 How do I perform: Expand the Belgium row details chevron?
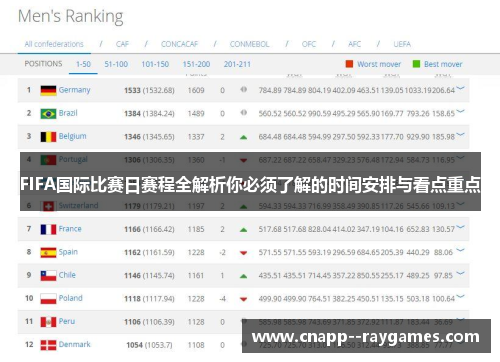461,135
